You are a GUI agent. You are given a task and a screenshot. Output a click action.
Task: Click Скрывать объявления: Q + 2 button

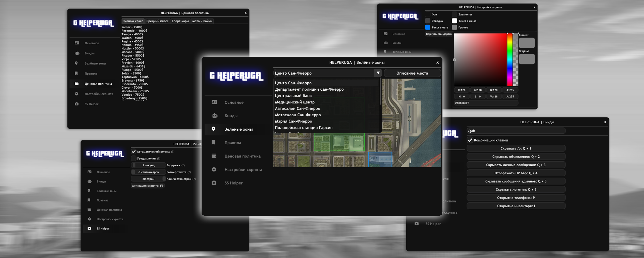[516, 157]
